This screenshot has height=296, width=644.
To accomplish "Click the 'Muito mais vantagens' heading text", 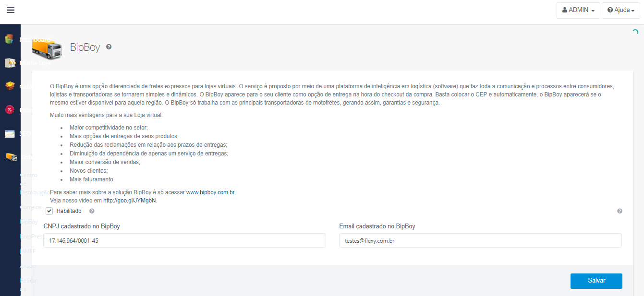I will tap(106, 115).
